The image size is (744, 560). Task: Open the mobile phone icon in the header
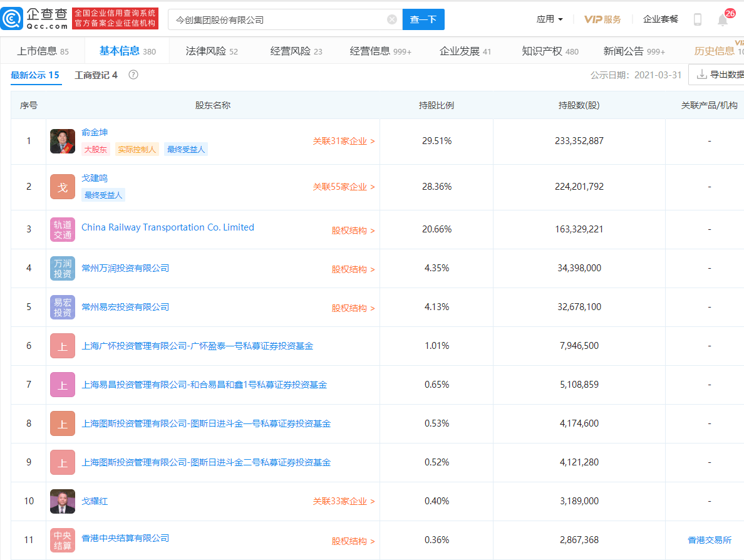click(x=698, y=19)
